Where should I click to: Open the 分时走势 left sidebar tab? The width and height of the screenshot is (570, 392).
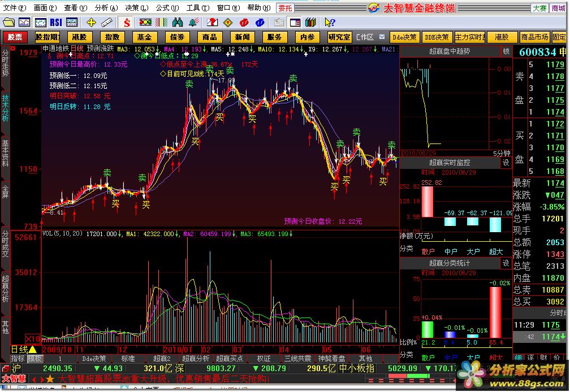click(x=5, y=63)
